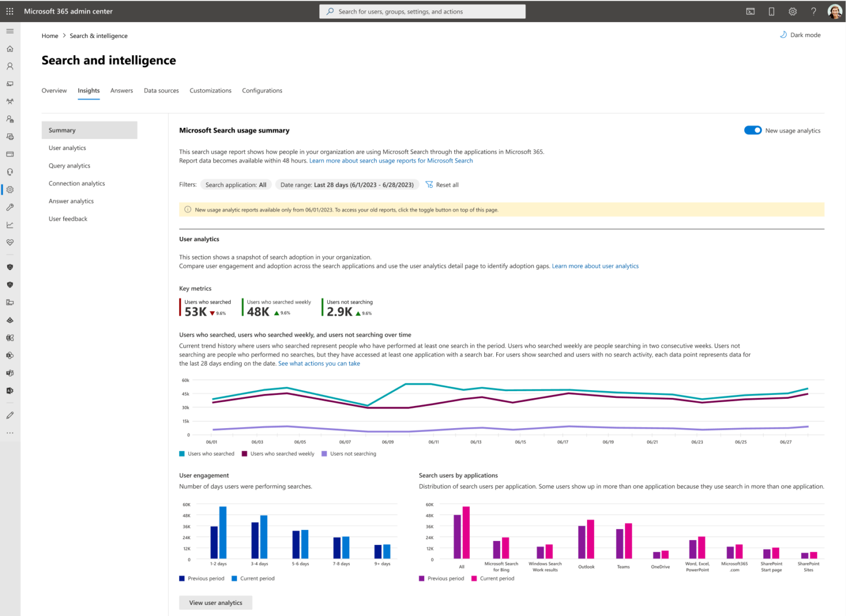Open Cloud Shell icon in header
This screenshot has height=616, width=846.
point(750,11)
